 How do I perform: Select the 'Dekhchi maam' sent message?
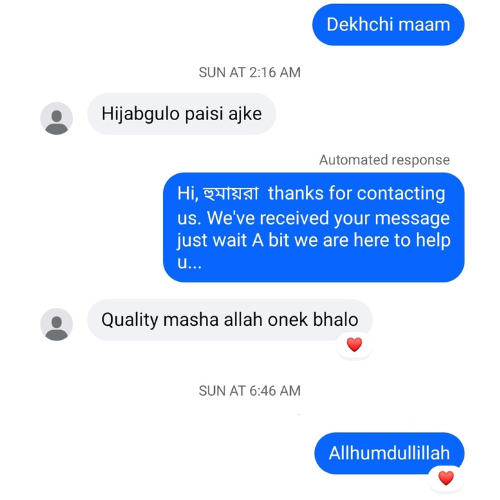pyautogui.click(x=388, y=25)
